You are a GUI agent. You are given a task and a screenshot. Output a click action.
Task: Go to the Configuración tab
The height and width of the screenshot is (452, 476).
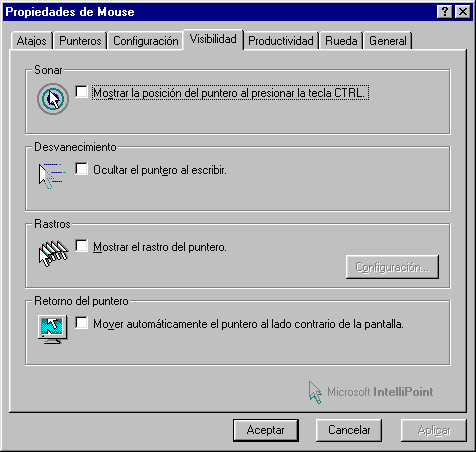tap(146, 41)
